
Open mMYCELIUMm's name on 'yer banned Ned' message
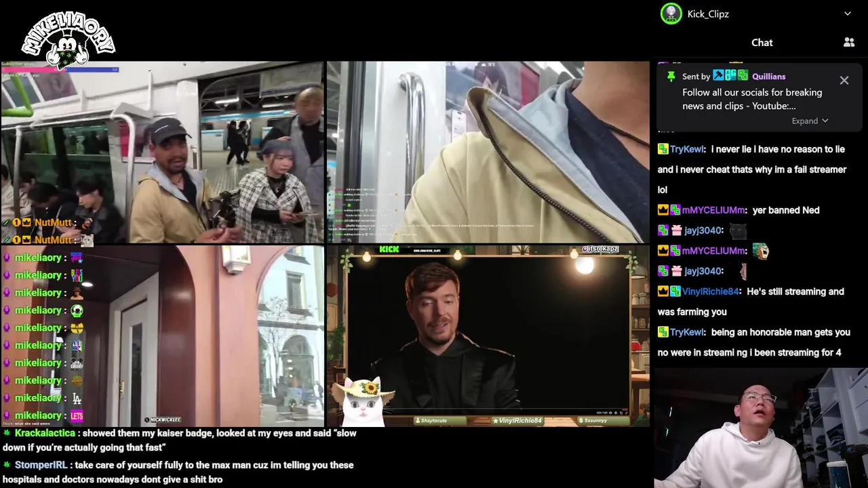point(714,210)
